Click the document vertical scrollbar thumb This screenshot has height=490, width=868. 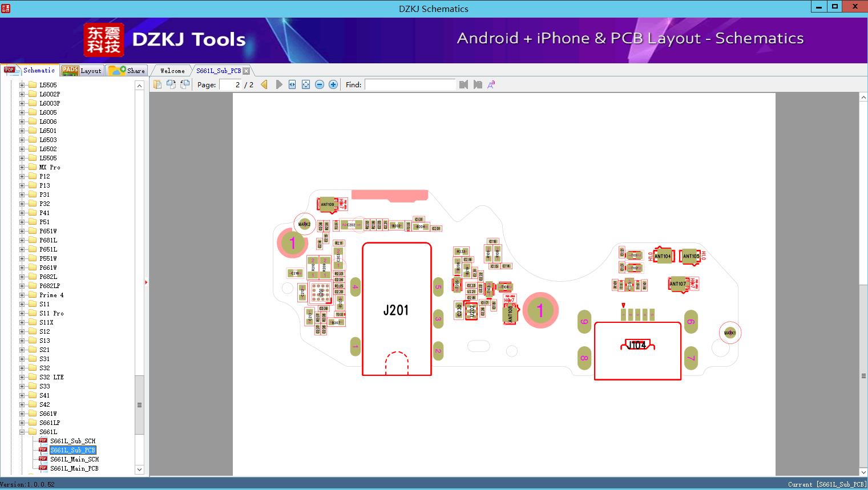tap(863, 376)
